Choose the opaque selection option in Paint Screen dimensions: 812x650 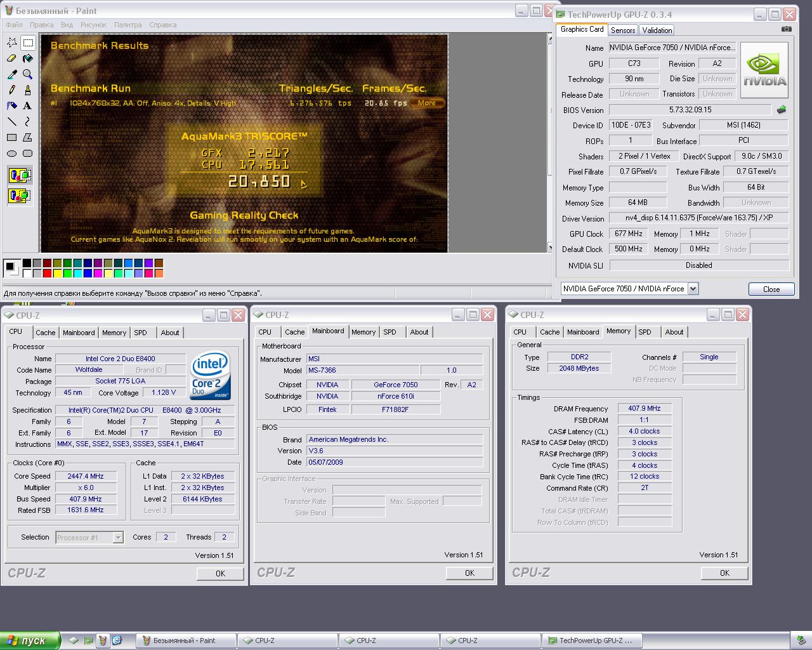pyautogui.click(x=20, y=175)
